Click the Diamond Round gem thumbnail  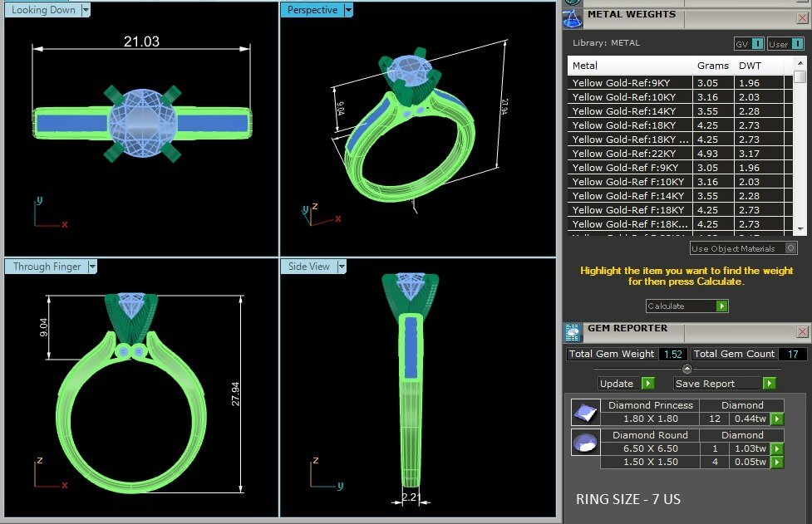click(x=583, y=443)
